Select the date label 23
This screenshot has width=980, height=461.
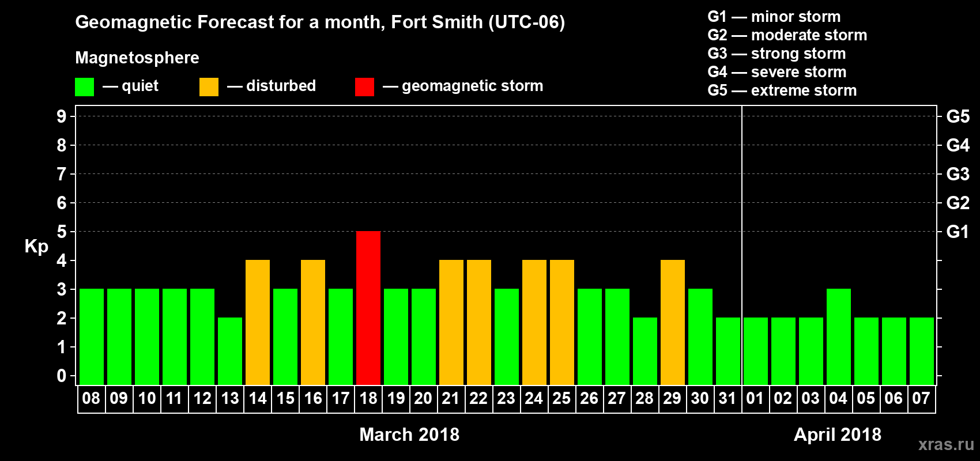(506, 398)
